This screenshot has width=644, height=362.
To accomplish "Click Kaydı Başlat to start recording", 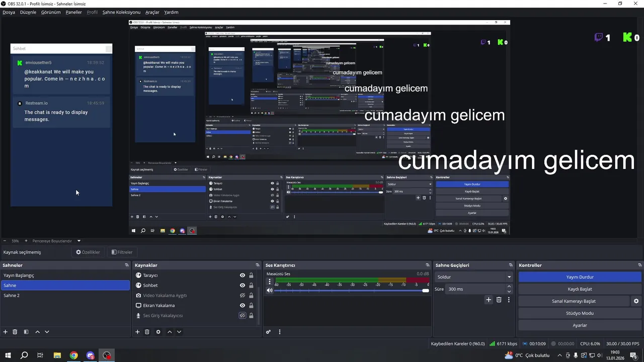I will coord(580,289).
